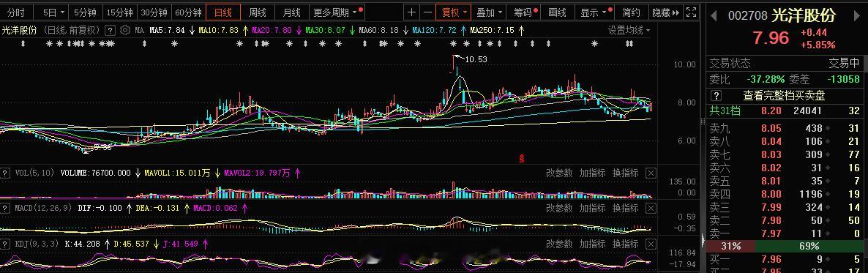Click 改参数 in MACD panel
This screenshot has width=868, height=273.
[559, 208]
